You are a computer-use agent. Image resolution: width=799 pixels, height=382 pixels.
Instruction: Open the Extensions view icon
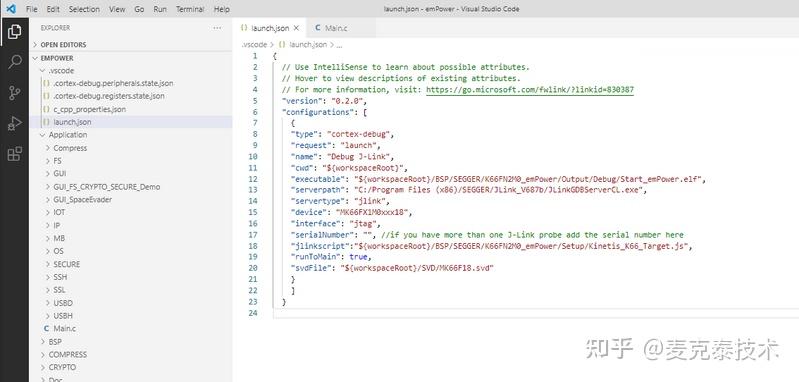[14, 153]
